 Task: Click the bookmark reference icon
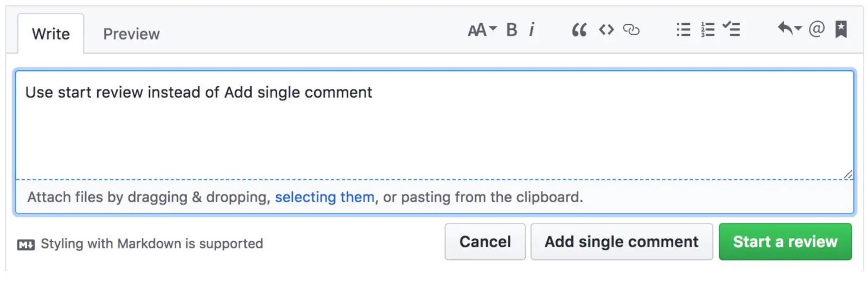click(841, 29)
